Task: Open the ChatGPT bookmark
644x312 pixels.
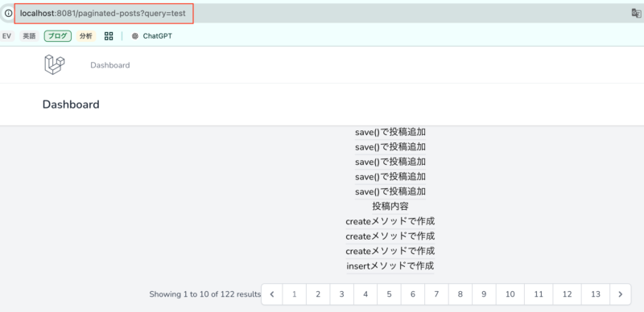Action: (152, 36)
